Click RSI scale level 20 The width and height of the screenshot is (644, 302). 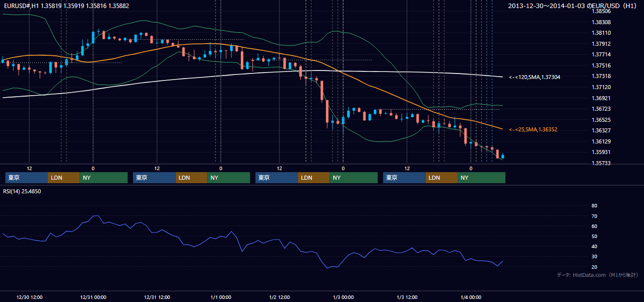click(x=594, y=267)
